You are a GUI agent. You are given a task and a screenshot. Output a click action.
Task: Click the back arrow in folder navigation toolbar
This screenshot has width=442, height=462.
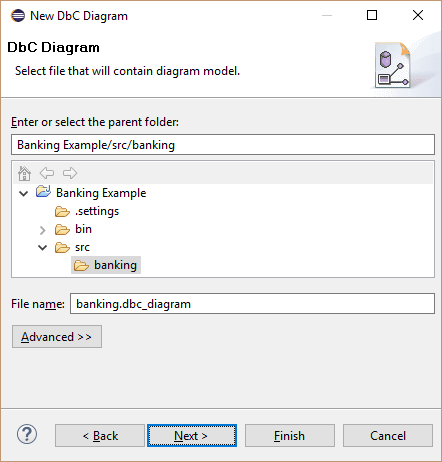[x=47, y=173]
